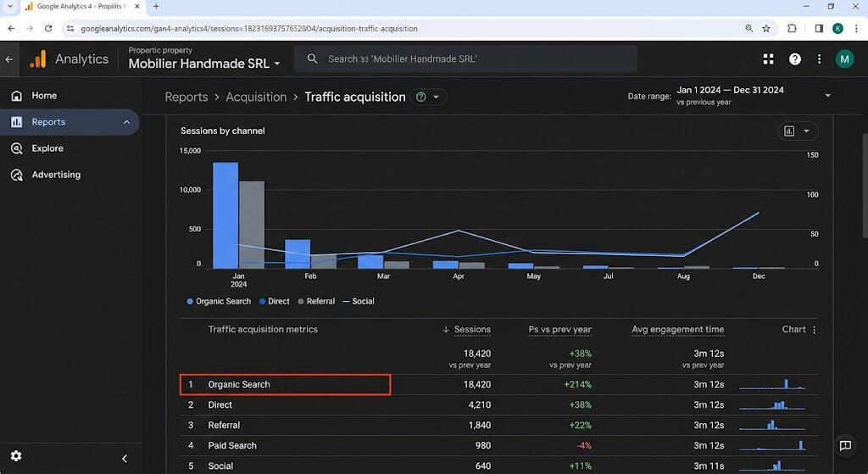Open the M account avatar

845,59
